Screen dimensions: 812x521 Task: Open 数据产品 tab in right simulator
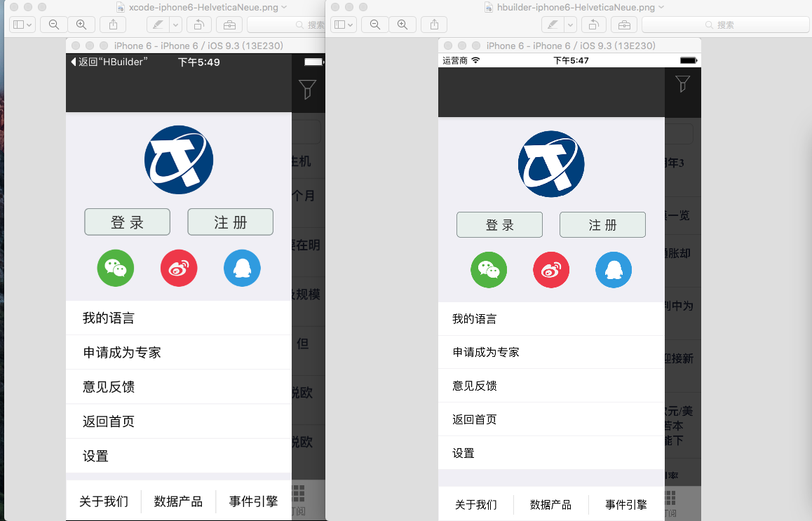[x=550, y=504]
